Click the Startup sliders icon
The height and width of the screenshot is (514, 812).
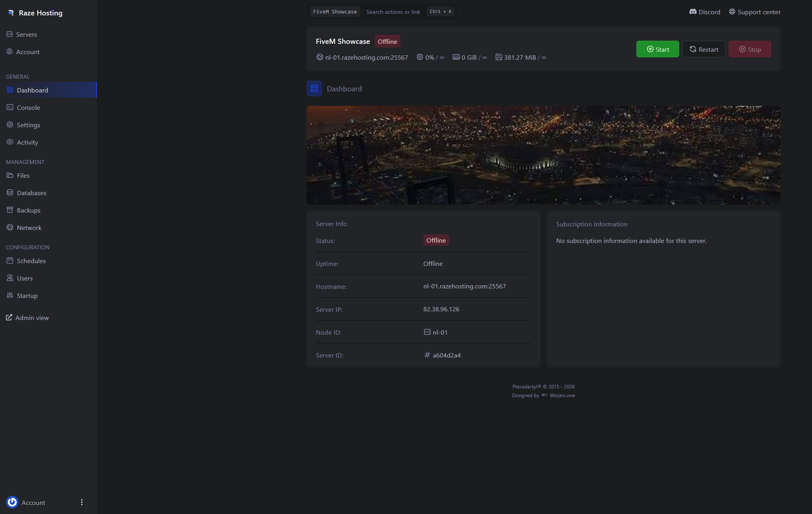tap(10, 296)
